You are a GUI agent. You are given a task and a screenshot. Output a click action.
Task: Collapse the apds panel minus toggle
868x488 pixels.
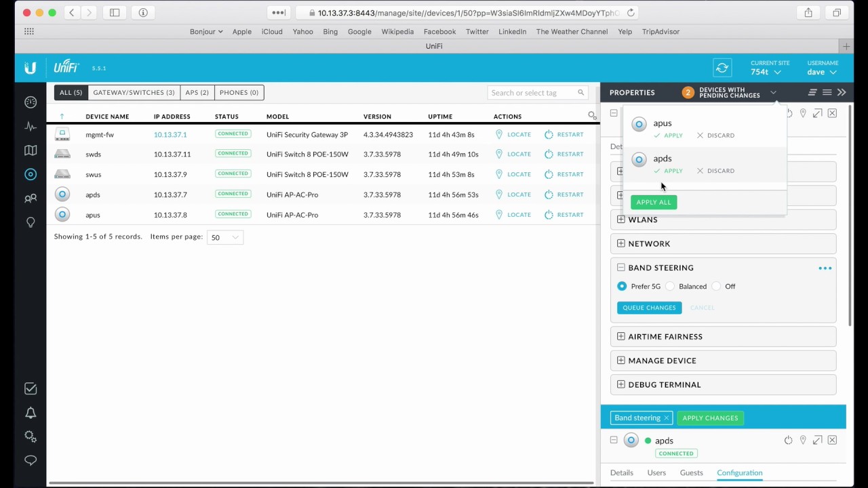click(x=614, y=440)
